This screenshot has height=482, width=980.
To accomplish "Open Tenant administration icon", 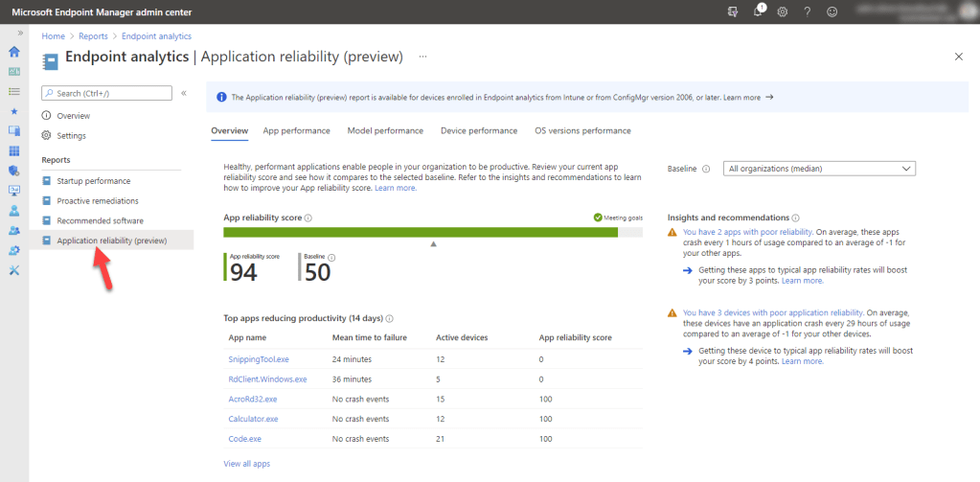I will [x=13, y=250].
